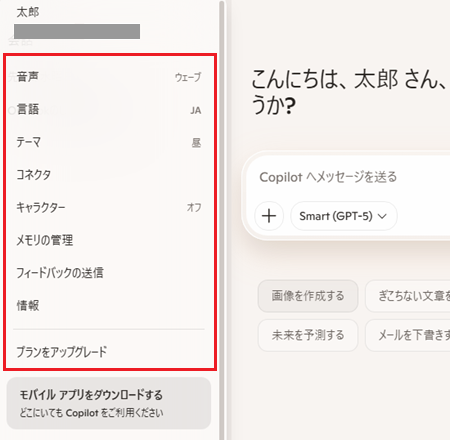
Task: Click モバイル アプリをダウンロードする banner
Action: (x=109, y=403)
